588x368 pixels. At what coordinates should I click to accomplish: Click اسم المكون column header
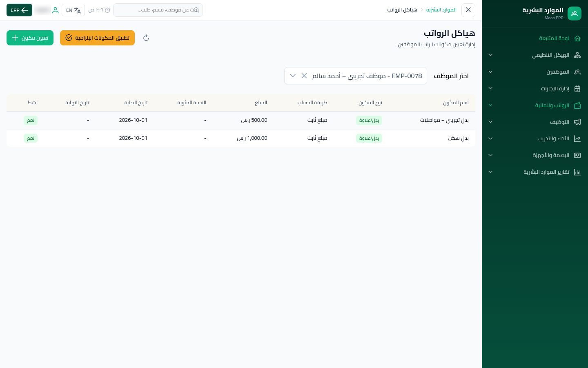coord(456,103)
